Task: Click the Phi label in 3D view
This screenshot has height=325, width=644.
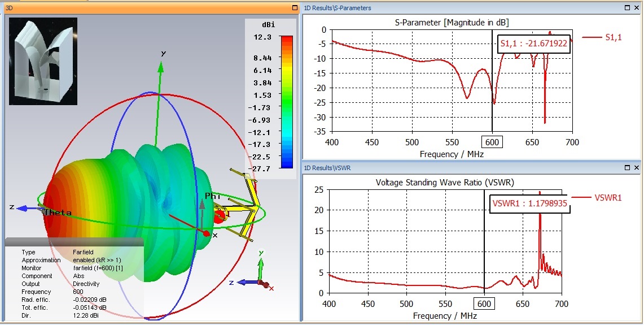Action: pyautogui.click(x=213, y=197)
